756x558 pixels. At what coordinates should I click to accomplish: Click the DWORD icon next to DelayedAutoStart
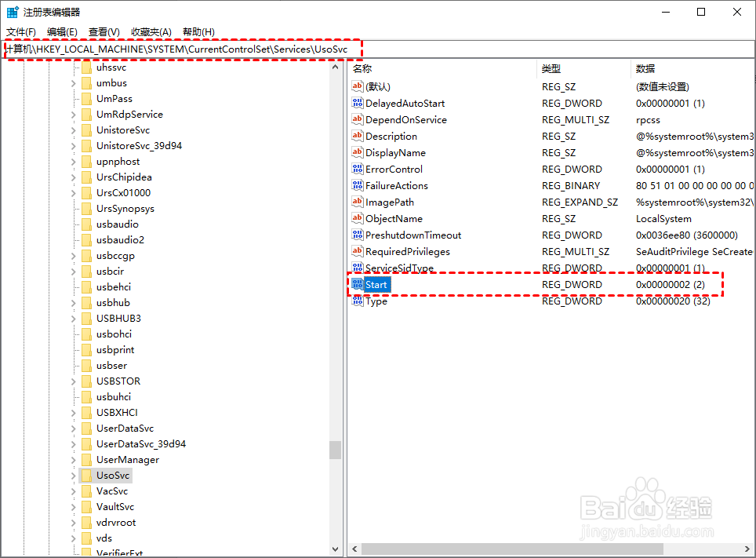click(x=358, y=103)
